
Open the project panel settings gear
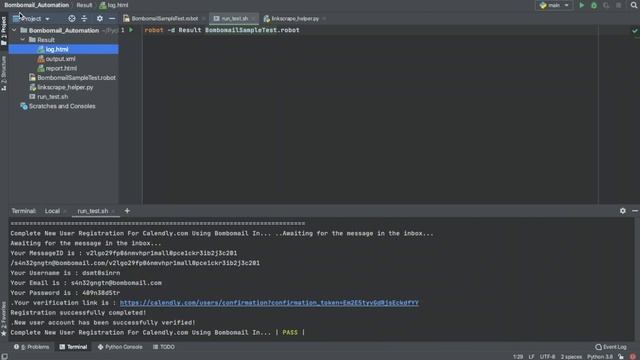pos(100,19)
